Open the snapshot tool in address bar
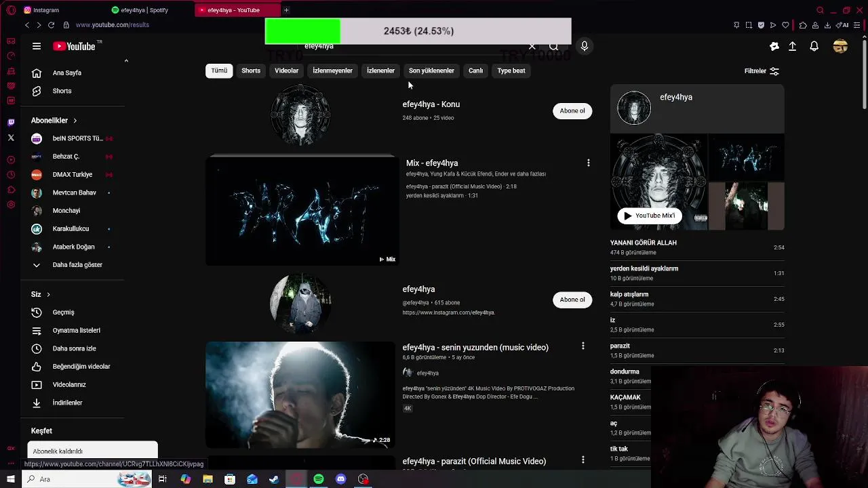The image size is (868, 488). tap(749, 25)
